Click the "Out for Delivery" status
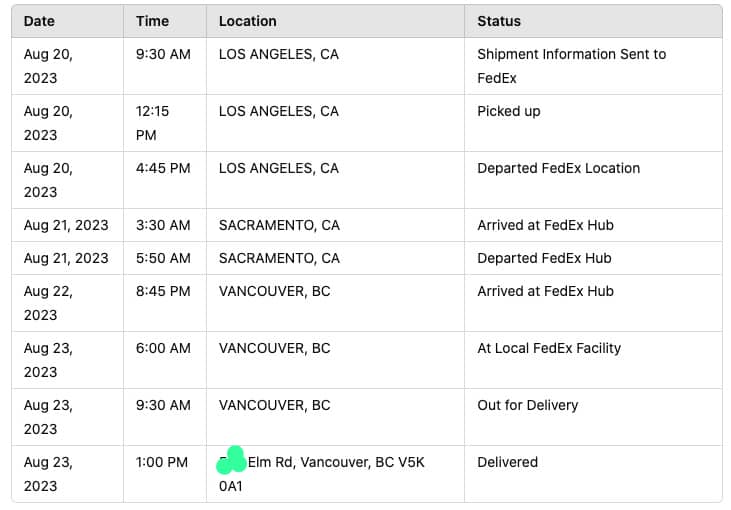Viewport: 731px width, 510px height. (x=527, y=405)
